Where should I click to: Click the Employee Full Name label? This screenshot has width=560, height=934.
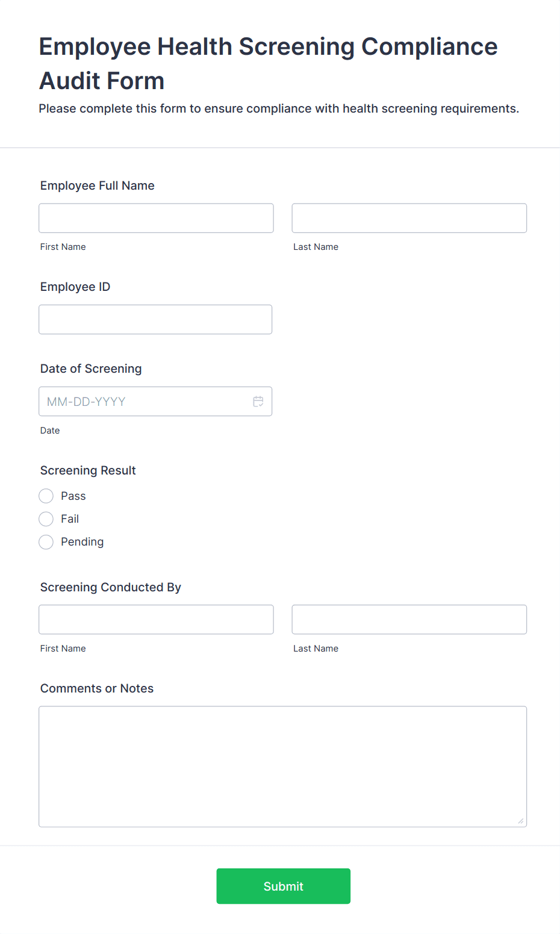coord(98,185)
